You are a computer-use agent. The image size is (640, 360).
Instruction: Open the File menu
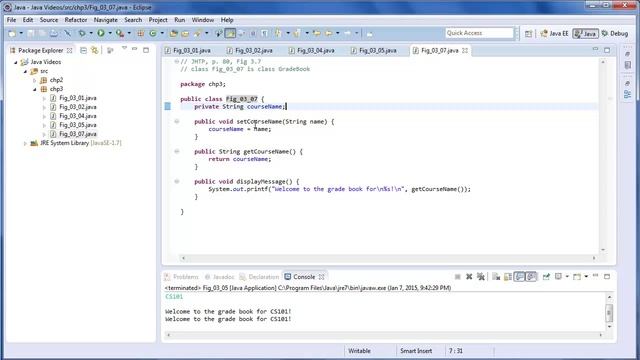coord(11,20)
